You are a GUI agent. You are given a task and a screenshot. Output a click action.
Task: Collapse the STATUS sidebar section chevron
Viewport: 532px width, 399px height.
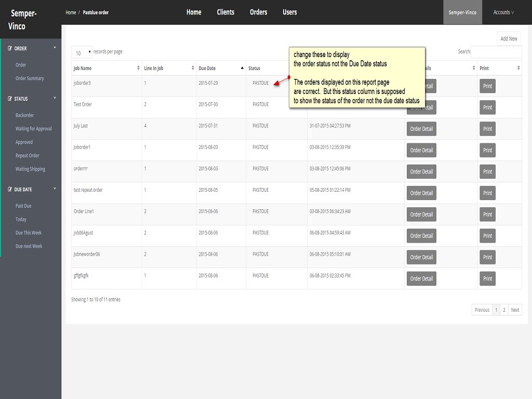point(55,98)
